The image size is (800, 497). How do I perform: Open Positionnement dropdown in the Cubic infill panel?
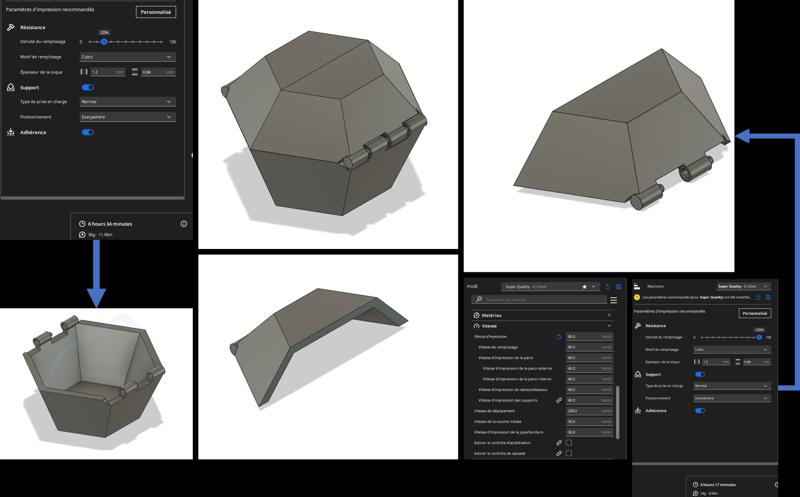128,117
